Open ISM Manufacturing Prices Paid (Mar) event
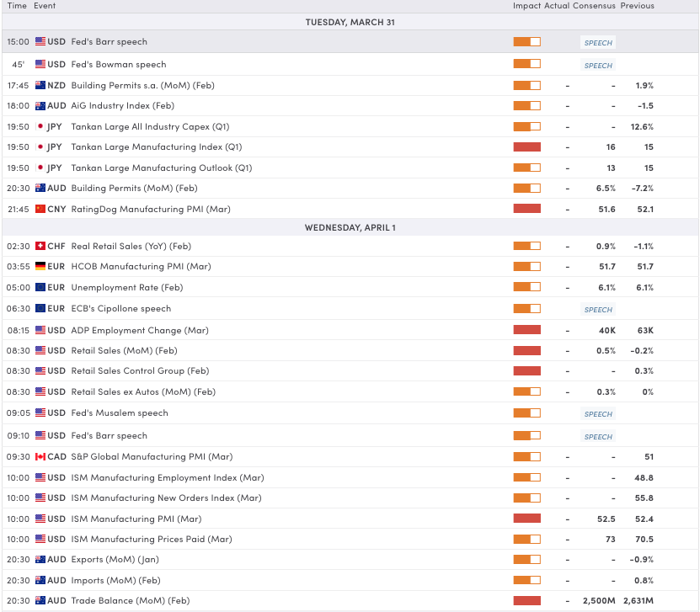 [152, 539]
